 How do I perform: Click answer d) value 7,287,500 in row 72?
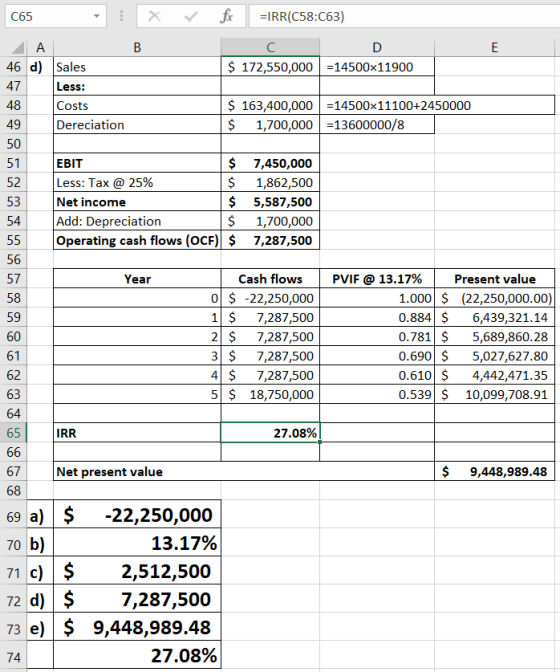point(137,599)
